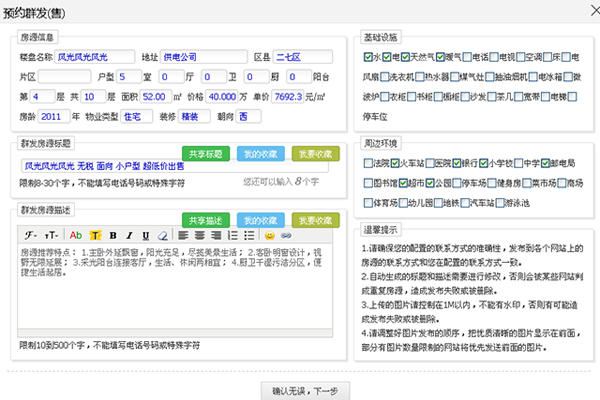Edit the listing title text field

coord(175,166)
